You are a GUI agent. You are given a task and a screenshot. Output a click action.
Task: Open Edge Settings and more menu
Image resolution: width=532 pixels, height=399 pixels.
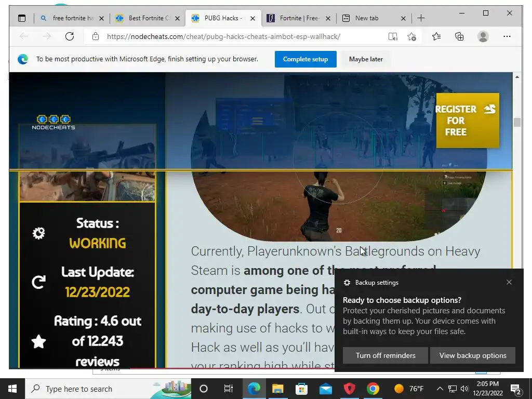(x=507, y=36)
